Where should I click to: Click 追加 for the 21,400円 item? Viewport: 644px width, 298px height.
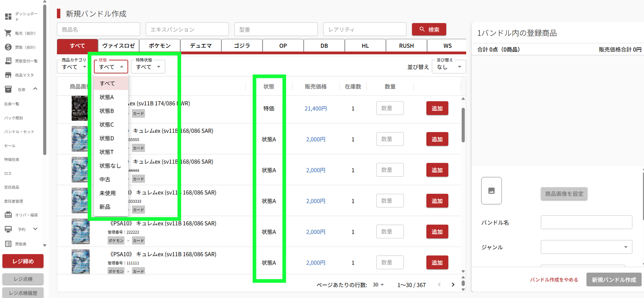(437, 108)
